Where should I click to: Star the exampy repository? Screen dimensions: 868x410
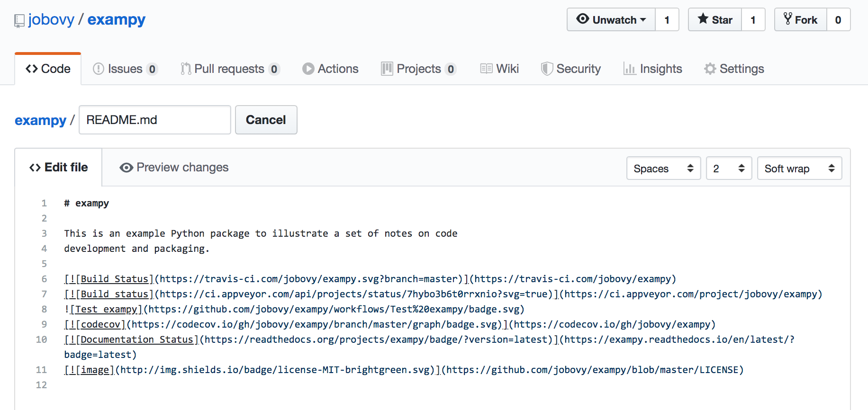pos(715,19)
